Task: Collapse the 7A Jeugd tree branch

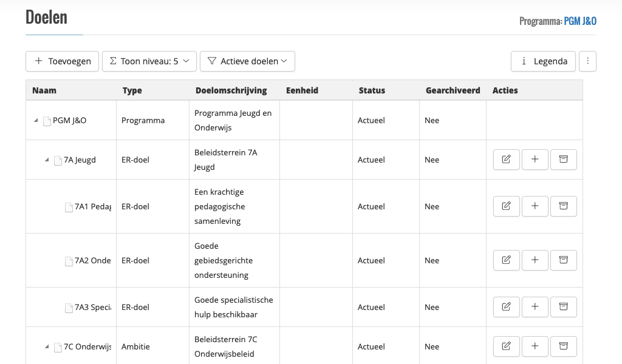Action: coord(46,160)
